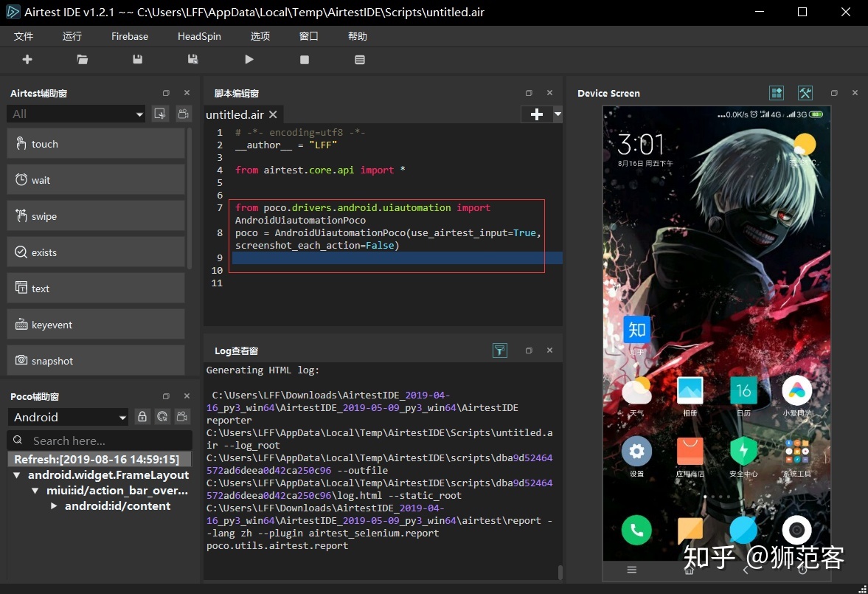Insert a keyevent action from the Airtest panel
This screenshot has height=594, width=868.
pyautogui.click(x=96, y=324)
